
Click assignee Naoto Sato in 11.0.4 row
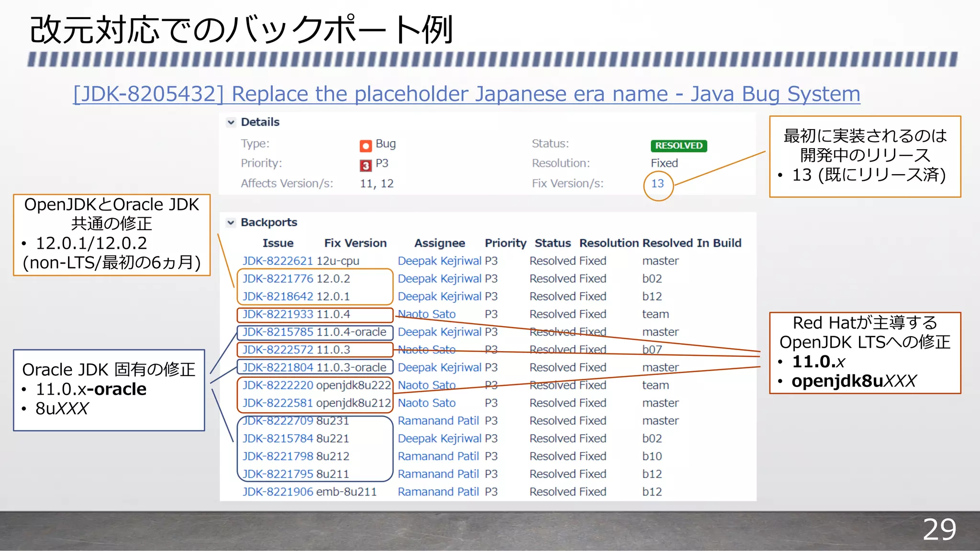426,314
